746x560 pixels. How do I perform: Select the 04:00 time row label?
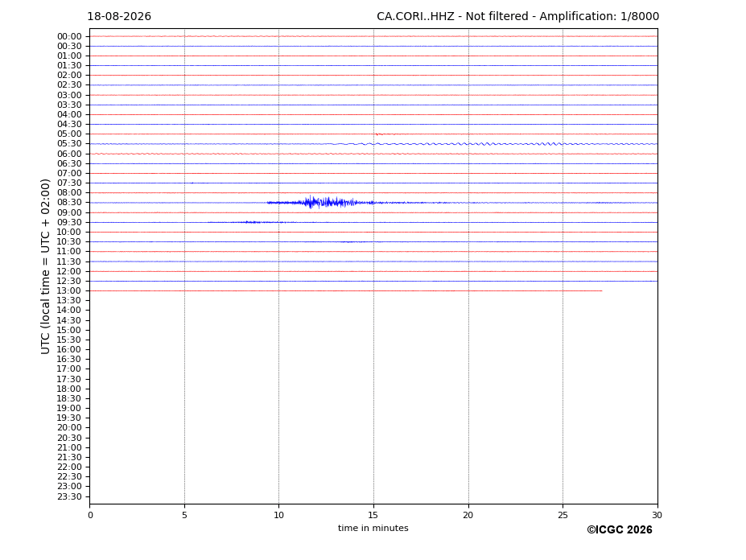pos(69,114)
